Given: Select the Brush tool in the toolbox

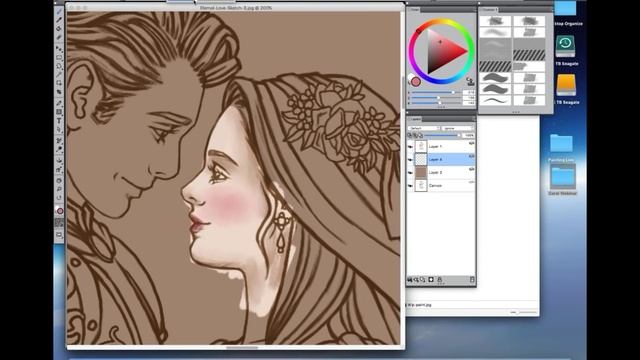Looking at the screenshot, I should (x=59, y=11).
